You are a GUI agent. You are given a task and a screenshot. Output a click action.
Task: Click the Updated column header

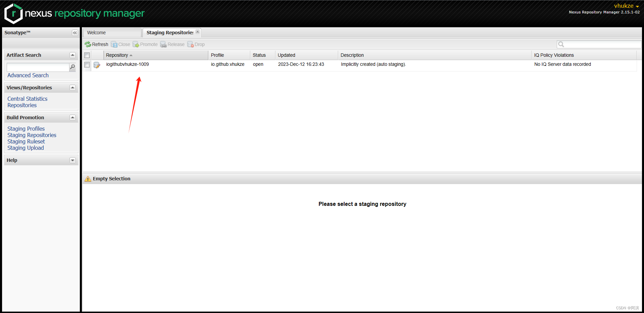(307, 55)
